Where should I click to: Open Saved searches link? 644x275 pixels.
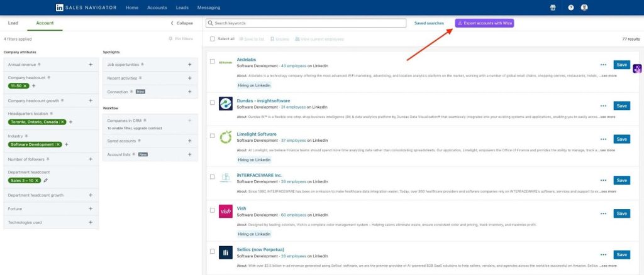[x=429, y=23]
